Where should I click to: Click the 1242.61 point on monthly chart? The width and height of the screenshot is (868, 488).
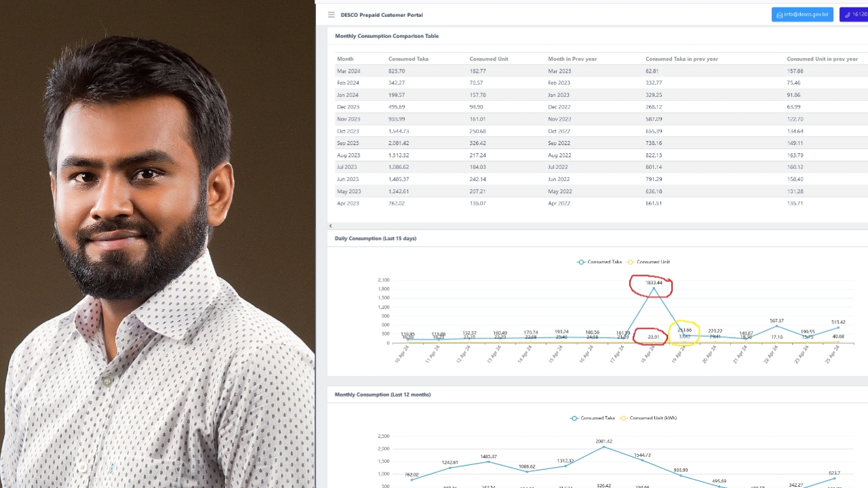click(450, 468)
